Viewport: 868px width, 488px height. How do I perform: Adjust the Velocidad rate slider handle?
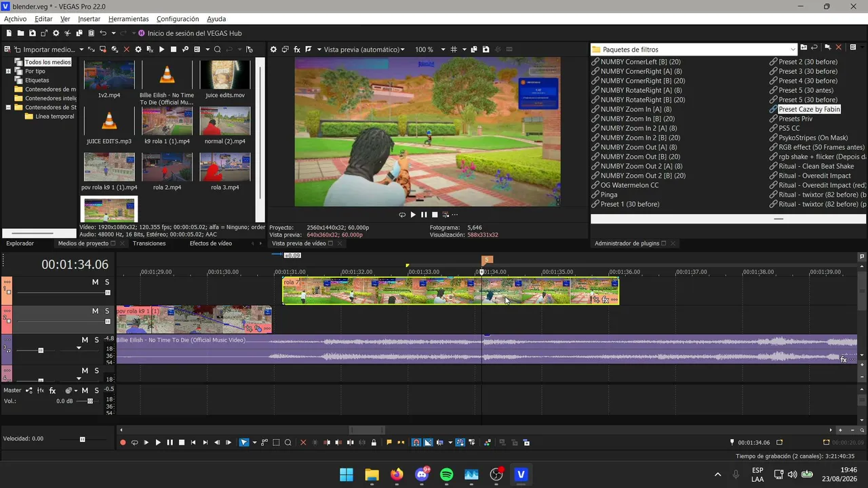83,439
